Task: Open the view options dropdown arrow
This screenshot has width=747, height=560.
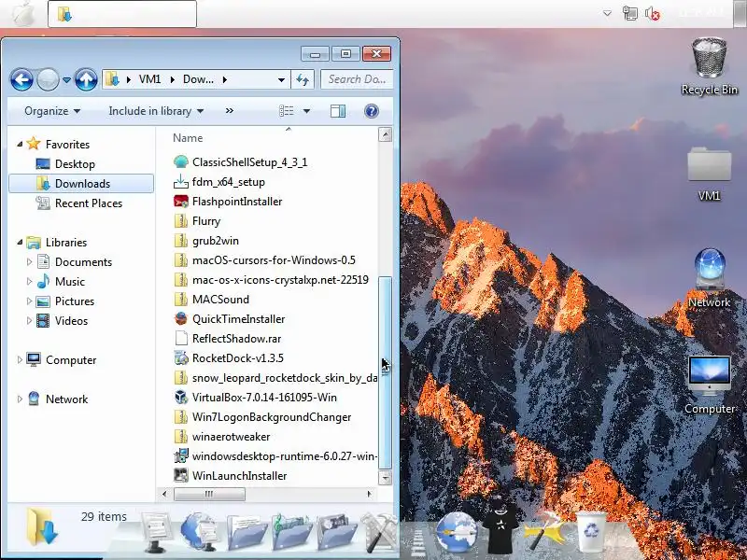Action: point(306,111)
